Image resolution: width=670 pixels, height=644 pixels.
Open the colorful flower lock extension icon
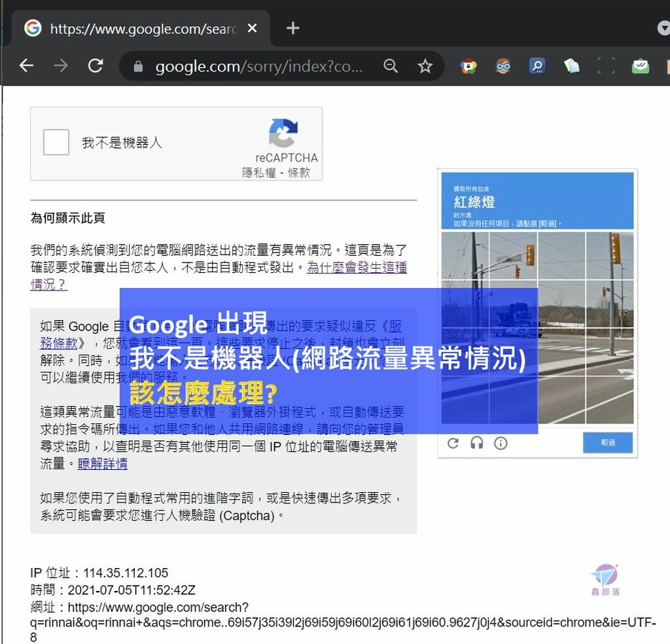(468, 66)
